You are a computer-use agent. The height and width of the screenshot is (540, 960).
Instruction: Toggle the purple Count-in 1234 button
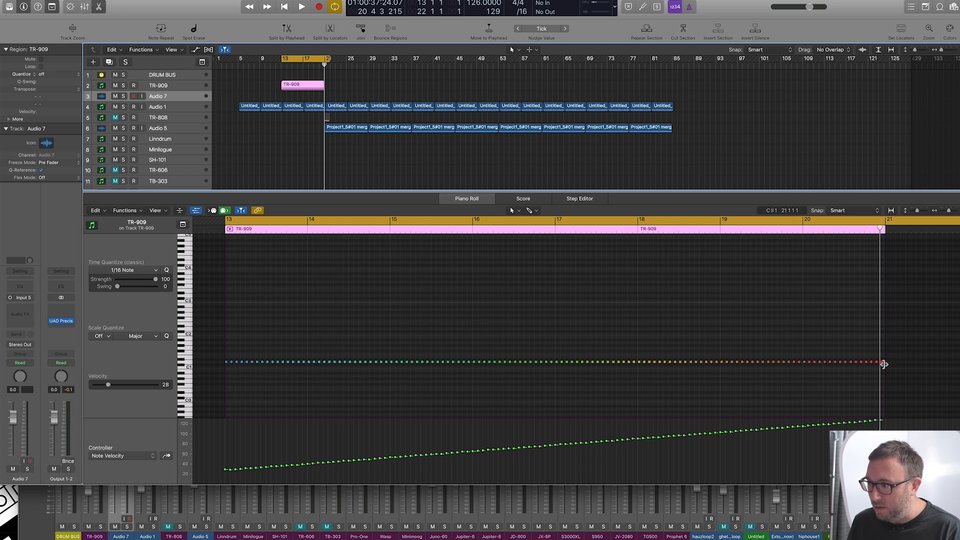[x=674, y=7]
